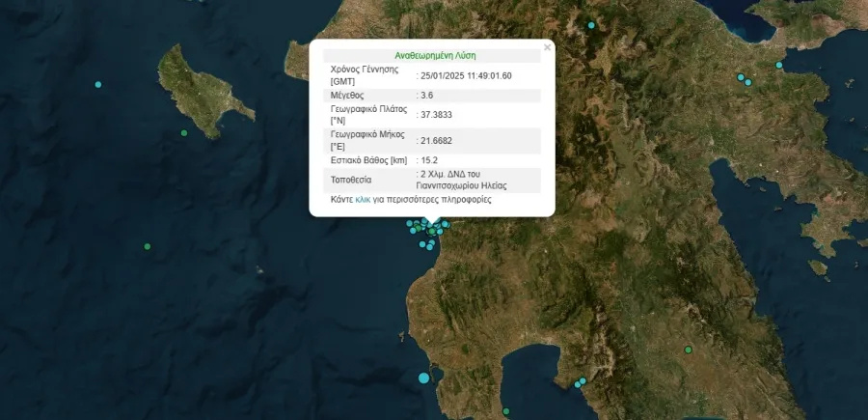Click the origin time 25/01/2025 11:49:01.60
Image resolution: width=868 pixels, height=420 pixels.
tap(464, 75)
